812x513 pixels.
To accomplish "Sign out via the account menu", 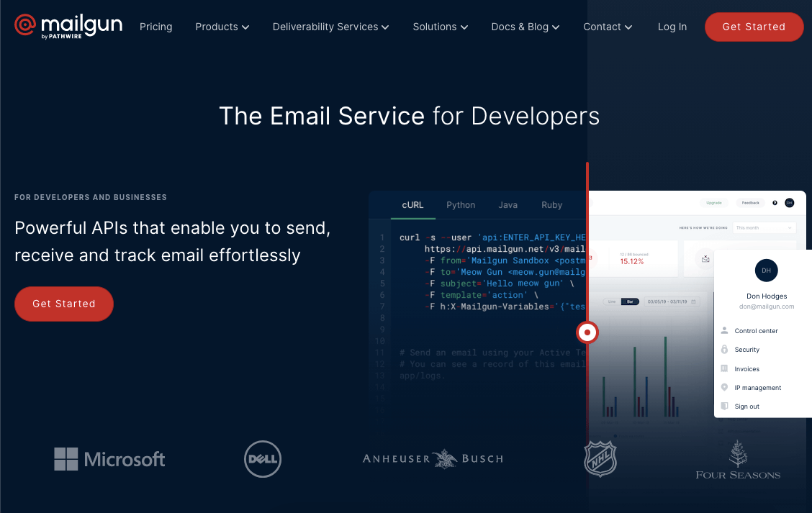I will click(746, 406).
